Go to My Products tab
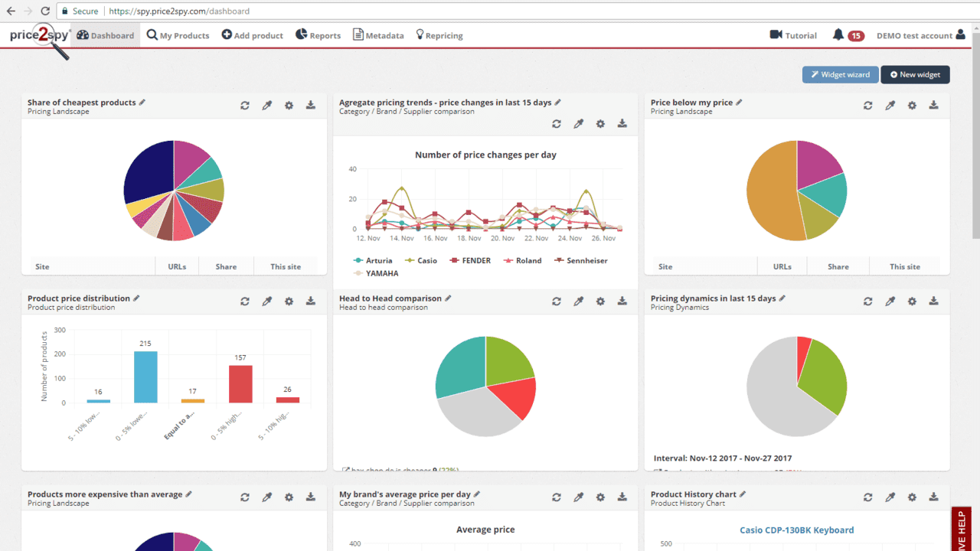 [x=178, y=35]
